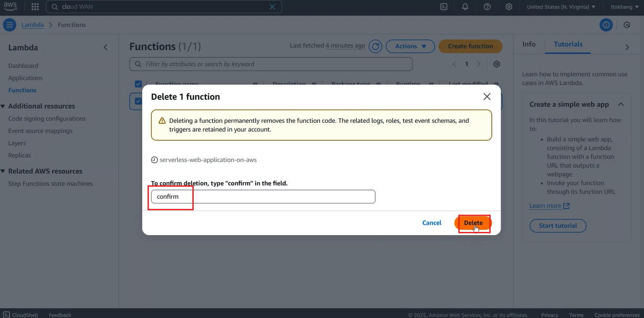644x318 pixels.
Task: Switch to the Tutorials tab
Action: (568, 44)
